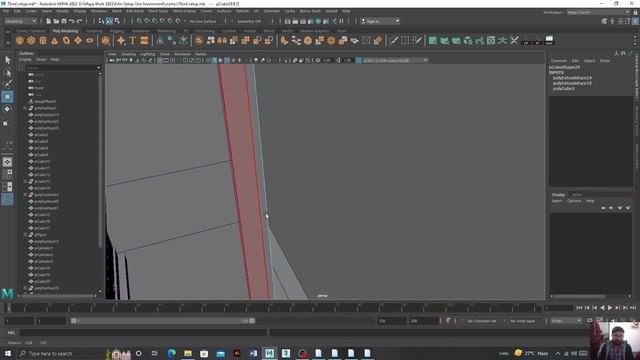The width and height of the screenshot is (640, 360).
Task: Click the Save Scene icon
Action: tap(64, 21)
